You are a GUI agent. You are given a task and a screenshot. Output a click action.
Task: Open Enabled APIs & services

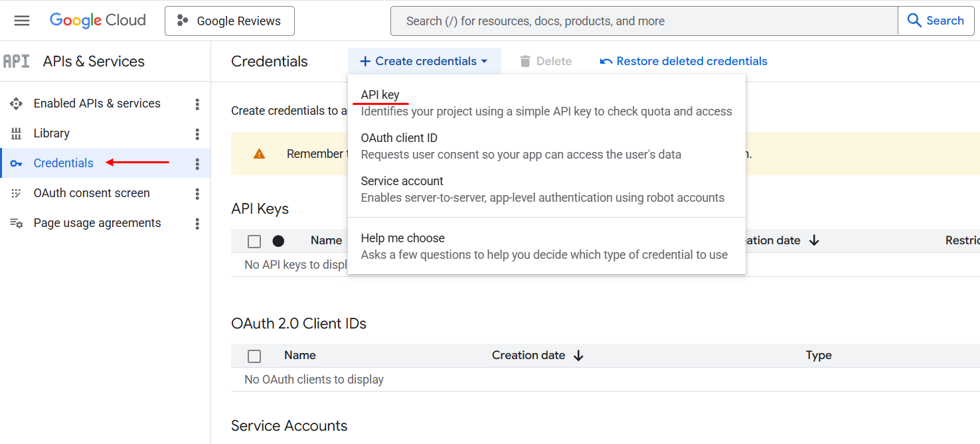tap(97, 104)
